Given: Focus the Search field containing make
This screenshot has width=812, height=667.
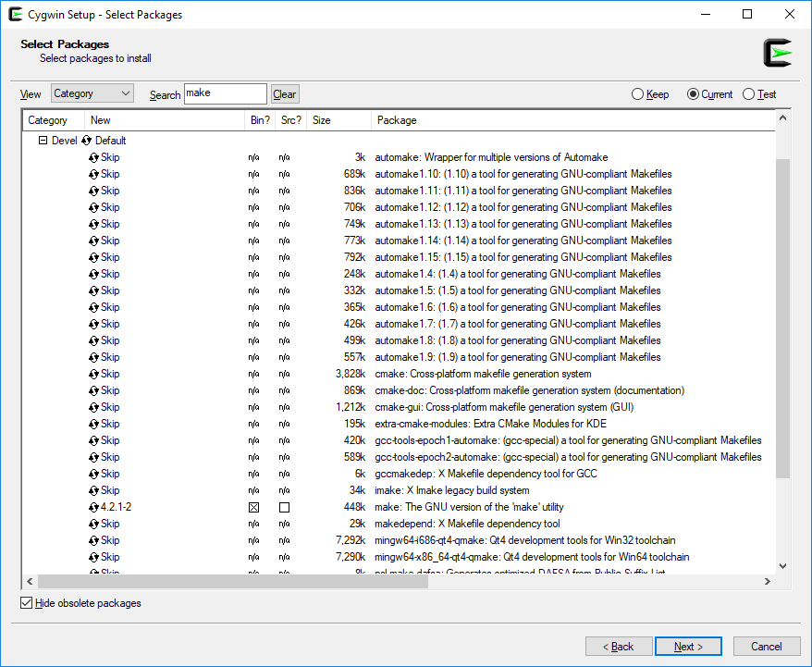Looking at the screenshot, I should pyautogui.click(x=226, y=93).
